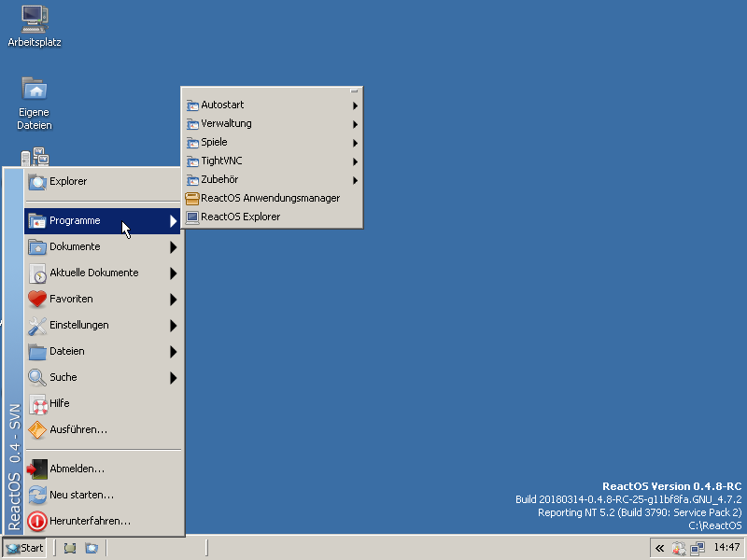Expand the Verwaltung folder arrow

tap(355, 124)
